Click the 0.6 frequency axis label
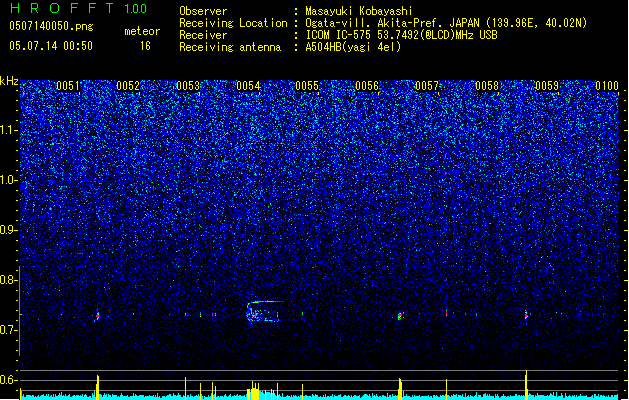629x400 pixels. 8,380
